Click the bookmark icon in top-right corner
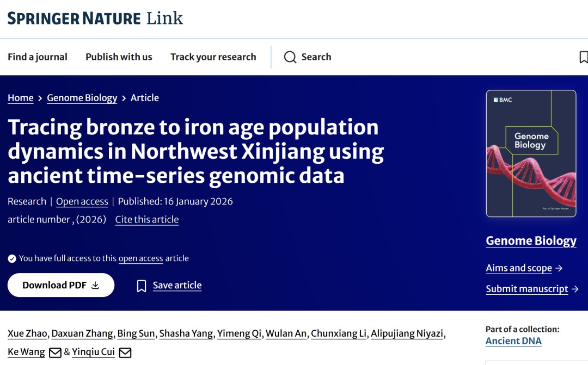 pyautogui.click(x=583, y=57)
